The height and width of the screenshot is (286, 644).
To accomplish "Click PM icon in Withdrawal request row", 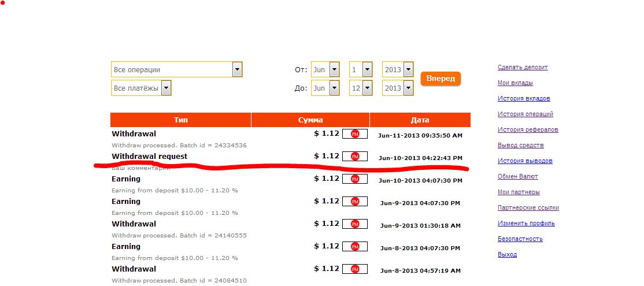I will 355,157.
